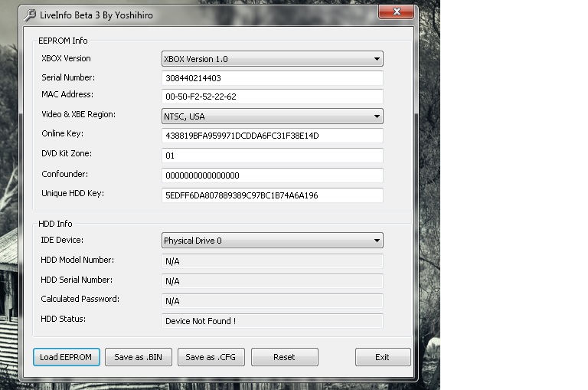This screenshot has height=390, width=588.
Task: Open the XBOX Version dropdown
Action: (x=273, y=59)
